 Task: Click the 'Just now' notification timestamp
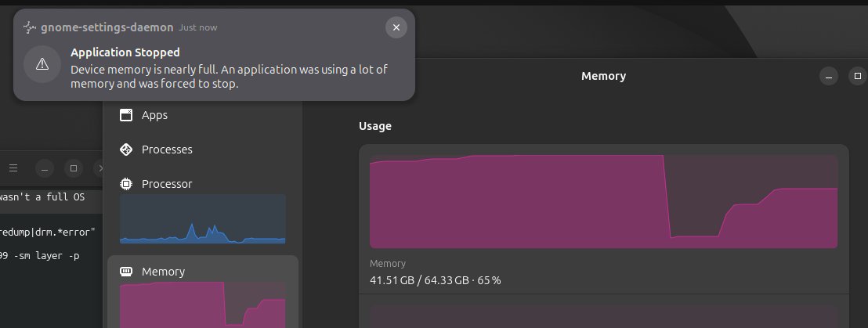click(x=198, y=27)
